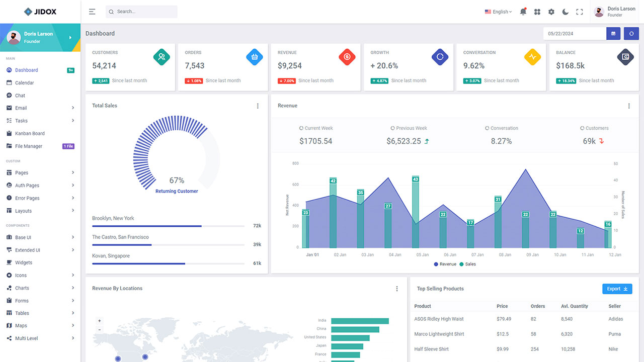Viewport: 644px width, 362px height.
Task: Click the Growth card blue circle icon
Action: pos(440,57)
